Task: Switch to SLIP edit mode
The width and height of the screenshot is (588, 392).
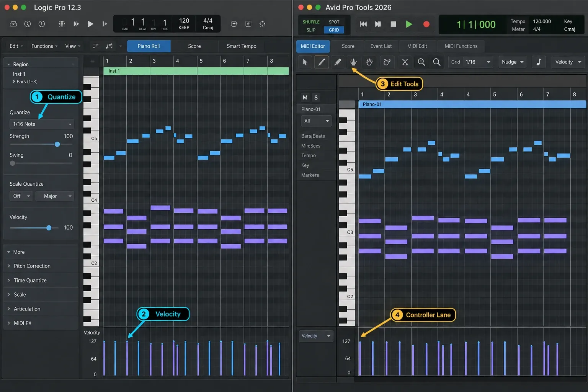Action: click(311, 30)
